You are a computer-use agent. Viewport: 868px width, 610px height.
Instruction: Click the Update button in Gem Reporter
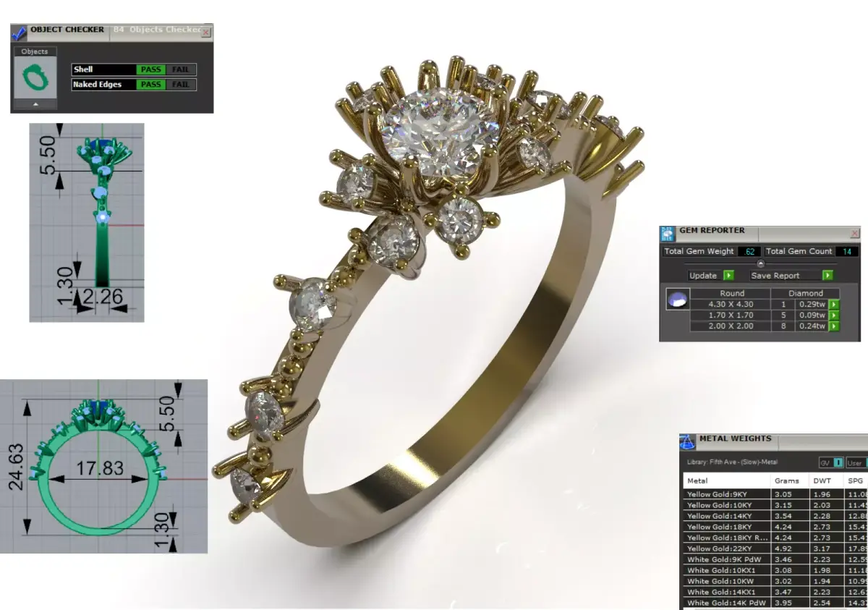point(703,276)
